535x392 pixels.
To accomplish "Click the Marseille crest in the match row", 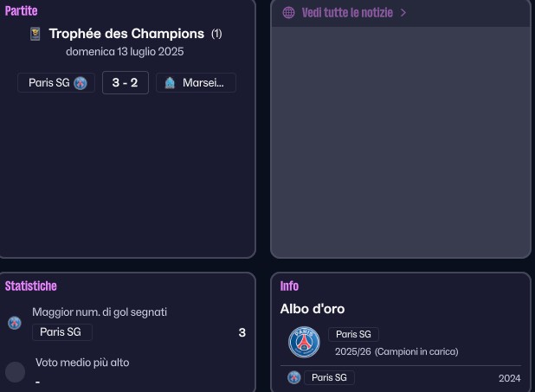I will (x=170, y=83).
